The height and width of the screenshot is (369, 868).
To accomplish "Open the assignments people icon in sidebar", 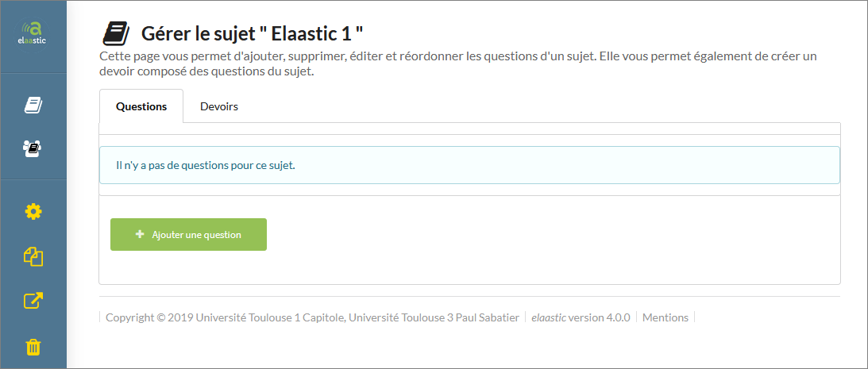I will (x=33, y=147).
